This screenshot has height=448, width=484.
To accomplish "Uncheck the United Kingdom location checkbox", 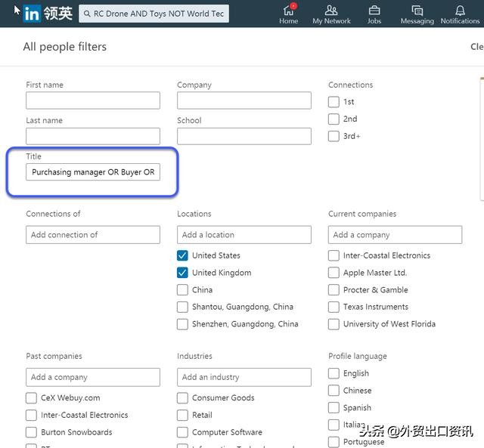I will [182, 273].
